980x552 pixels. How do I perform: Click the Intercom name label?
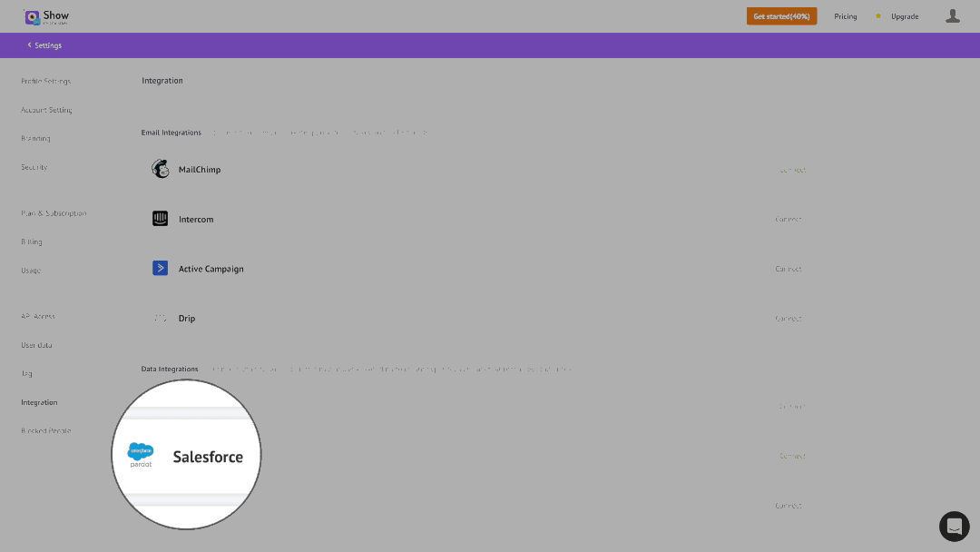[x=196, y=220]
